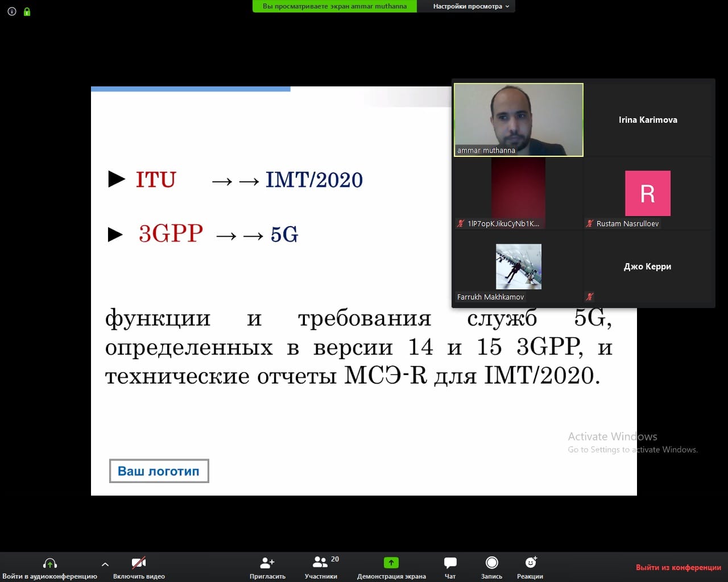
Task: Select ammar muthanna video thumbnail
Action: (x=519, y=120)
